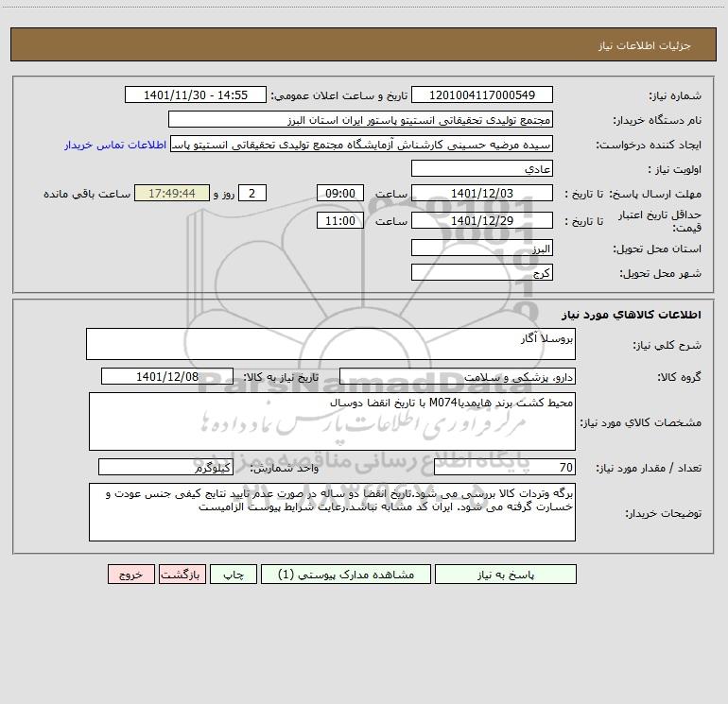Click the شهر محل تحویل label
728x704 pixels.
pos(660,273)
